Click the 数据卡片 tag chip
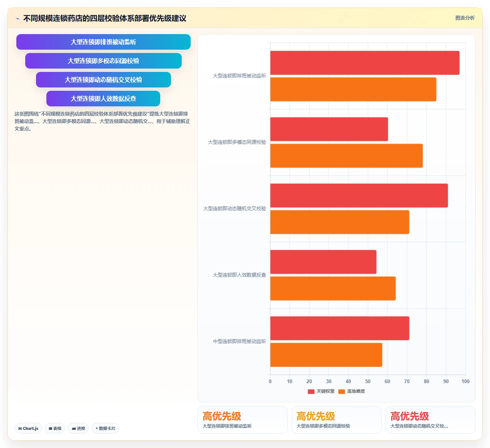Viewport: 490px width, 448px height. pos(105,428)
